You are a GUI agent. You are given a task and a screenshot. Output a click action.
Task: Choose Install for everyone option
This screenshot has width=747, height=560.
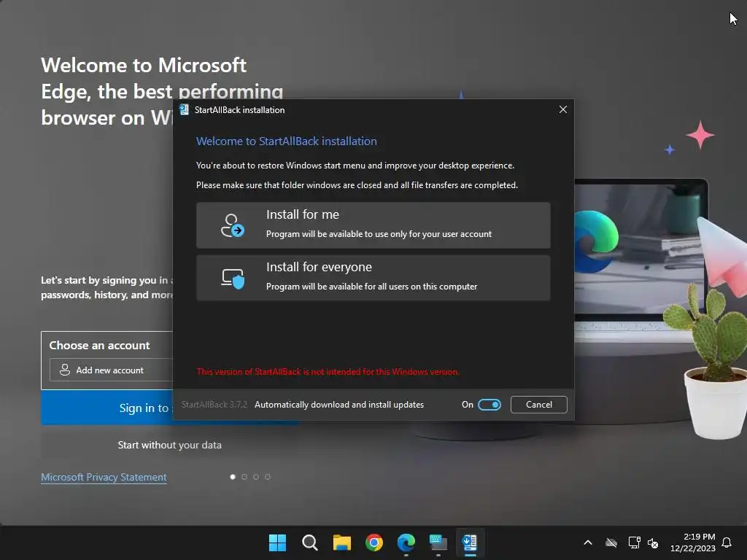(x=373, y=278)
